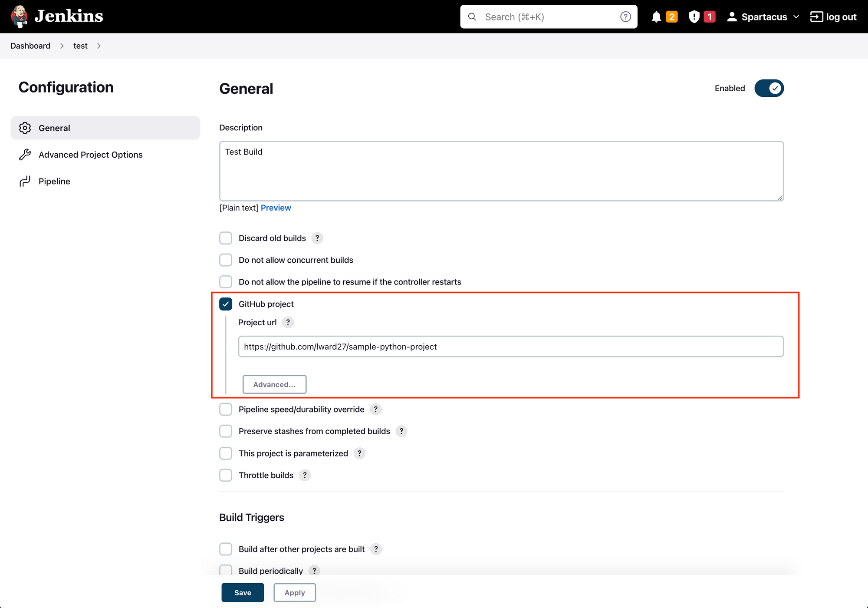Screen dimensions: 868x608
Task: Jump to the Pipeline section
Action: pos(54,181)
